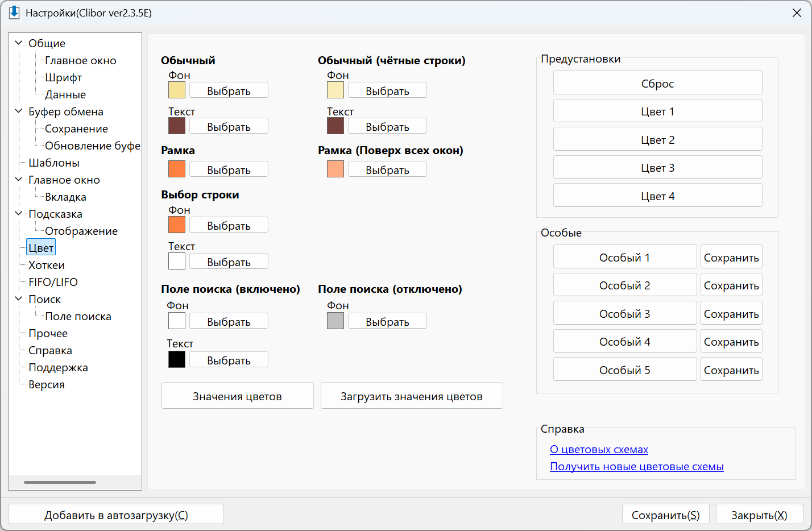Collapse the Буфер обмена tree node
812x531 pixels.
tap(19, 111)
